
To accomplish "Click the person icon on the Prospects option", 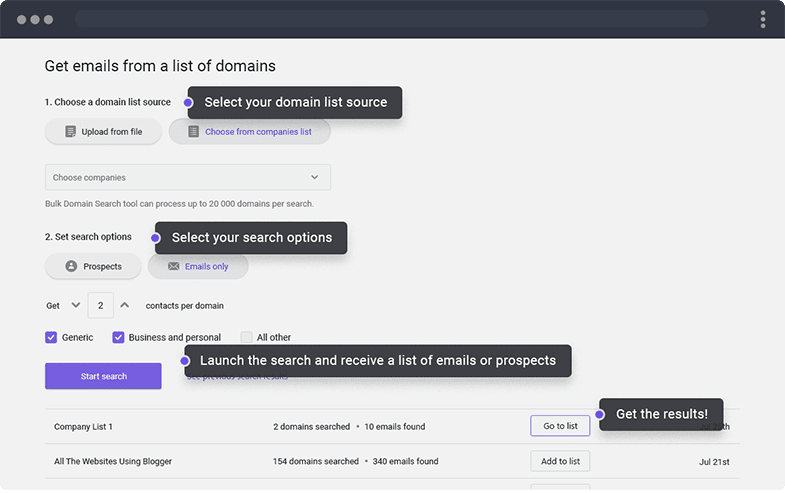I will click(x=71, y=267).
